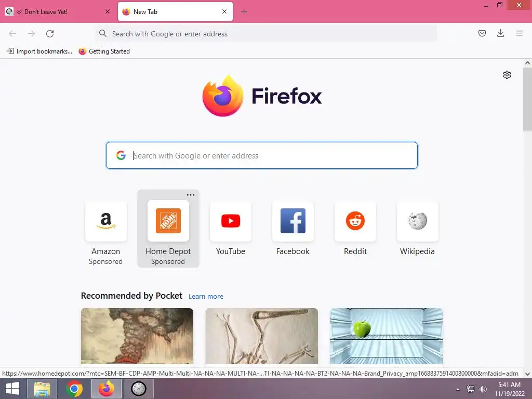The height and width of the screenshot is (399, 532).
Task: Open the Reddit shortcut tile
Action: [355, 229]
